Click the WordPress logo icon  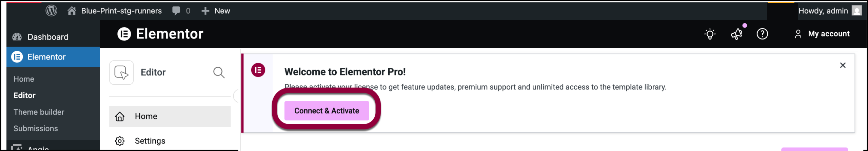pos(51,11)
